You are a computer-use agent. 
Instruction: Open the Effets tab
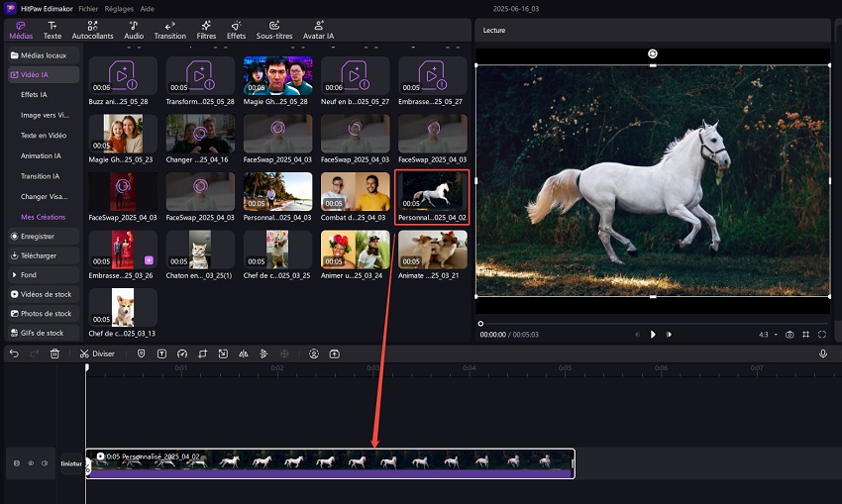coord(236,30)
